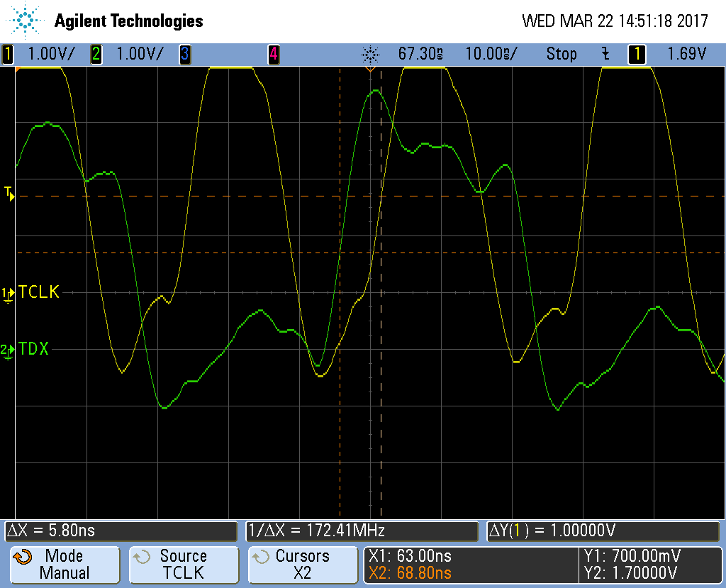This screenshot has height=588, width=726.
Task: Click the Mode softkey rotary arrow icon
Action: click(x=23, y=558)
